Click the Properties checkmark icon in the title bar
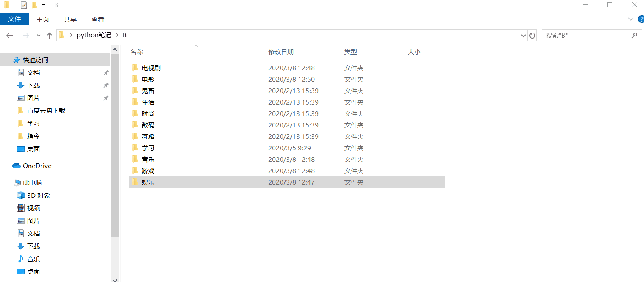The height and width of the screenshot is (282, 644). coord(24,5)
